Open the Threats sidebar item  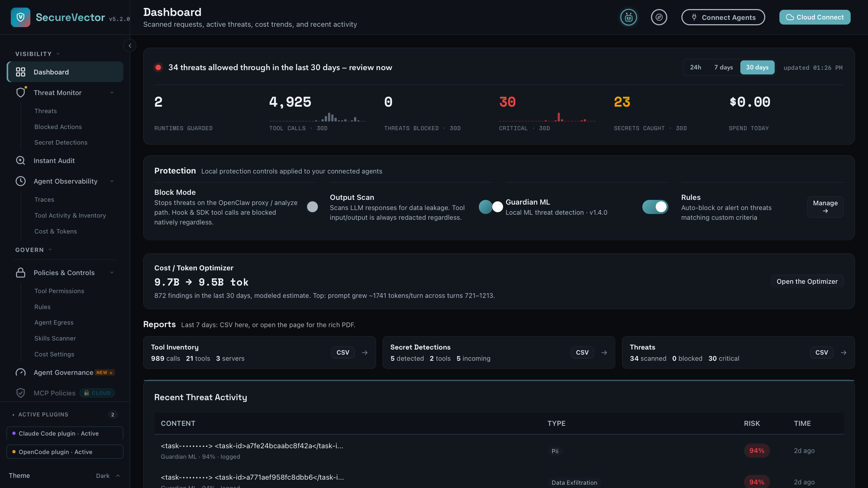coord(46,111)
